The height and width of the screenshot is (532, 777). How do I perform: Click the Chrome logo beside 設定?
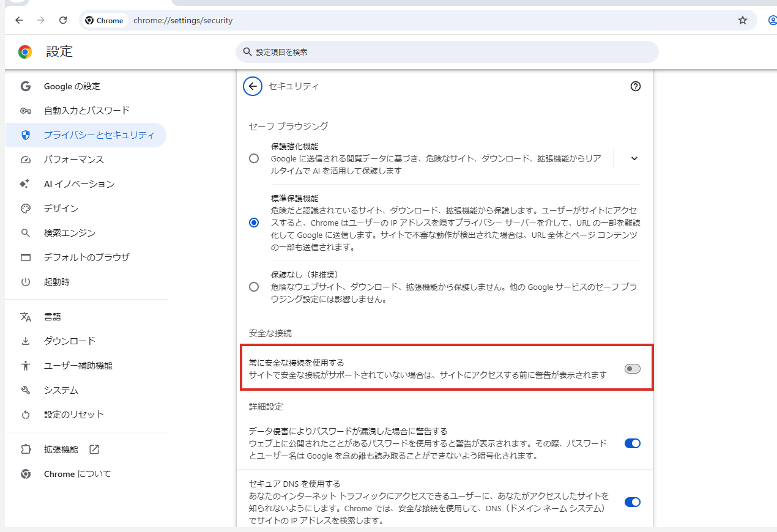click(25, 52)
